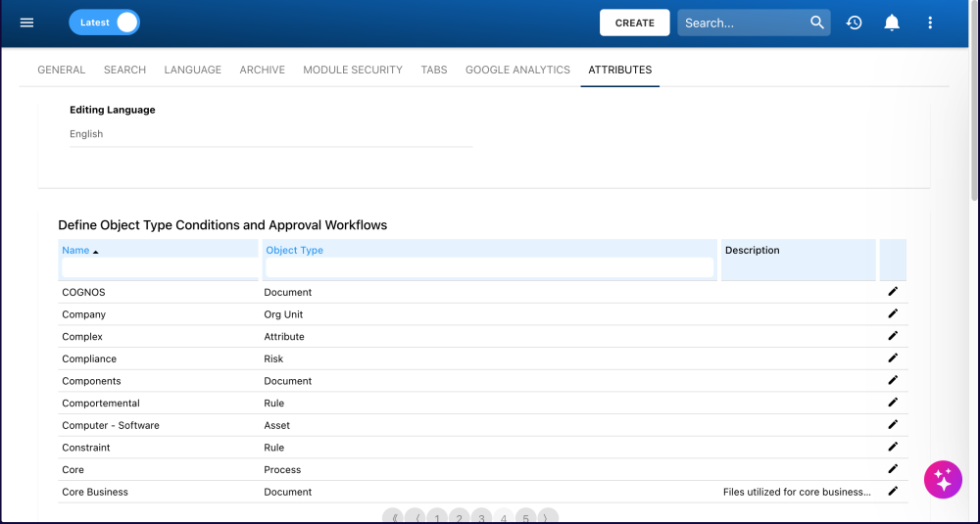The width and height of the screenshot is (980, 524).
Task: Click the Attribute object type cell
Action: [x=284, y=337]
